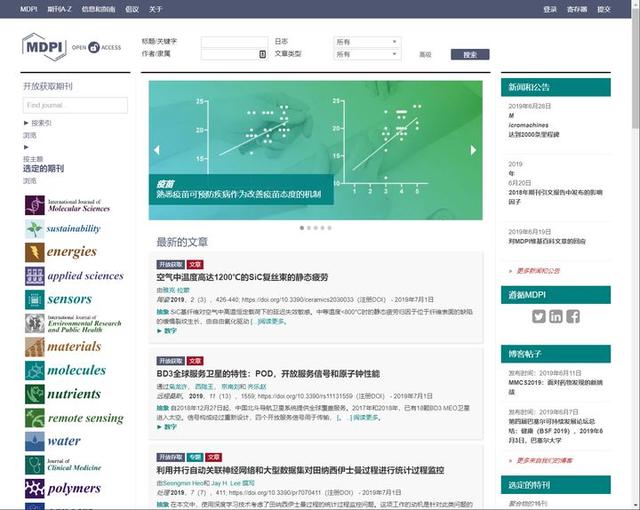Image resolution: width=640 pixels, height=510 pixels.
Task: Open the Clinical Medicine stethoscope icon
Action: pos(35,465)
